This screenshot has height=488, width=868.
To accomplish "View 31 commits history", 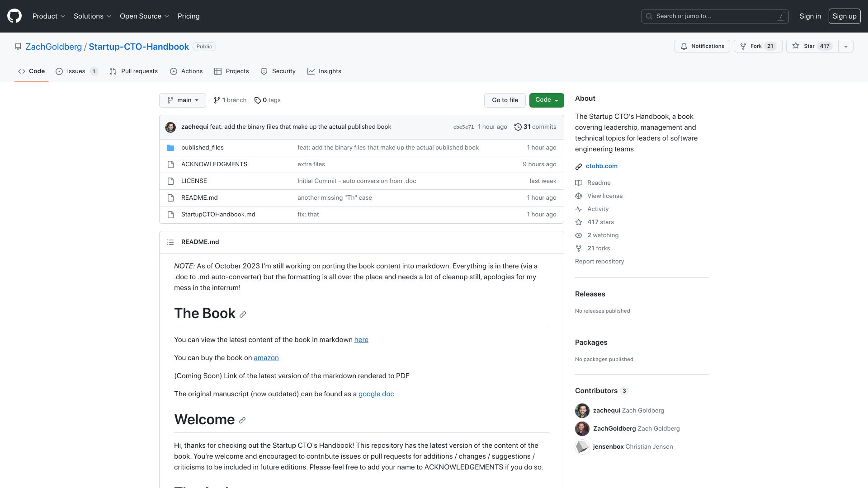I will pyautogui.click(x=535, y=127).
